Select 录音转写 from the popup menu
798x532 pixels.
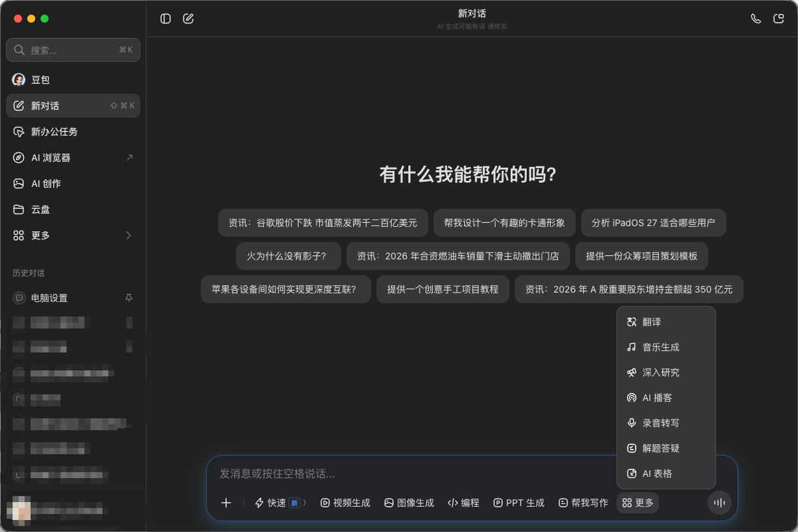point(666,423)
